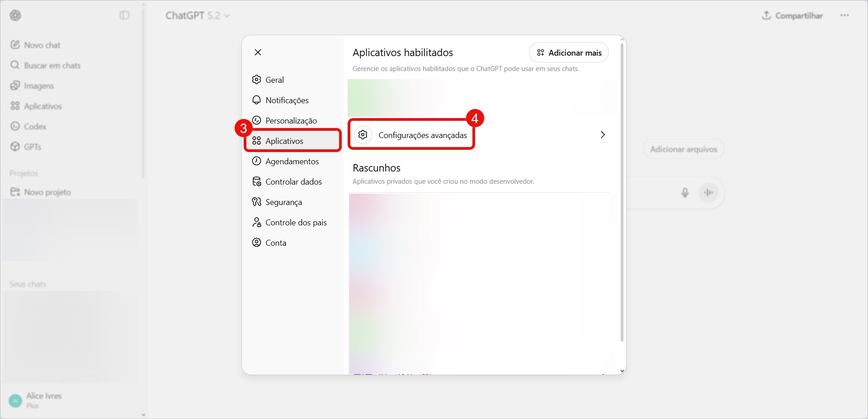Click the Aplicativos settings tab

[x=284, y=141]
